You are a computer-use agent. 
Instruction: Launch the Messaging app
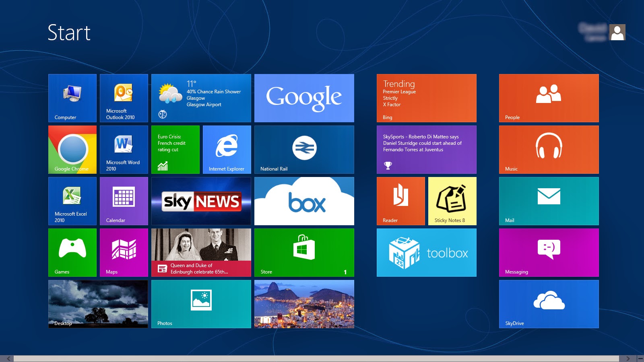coord(549,252)
